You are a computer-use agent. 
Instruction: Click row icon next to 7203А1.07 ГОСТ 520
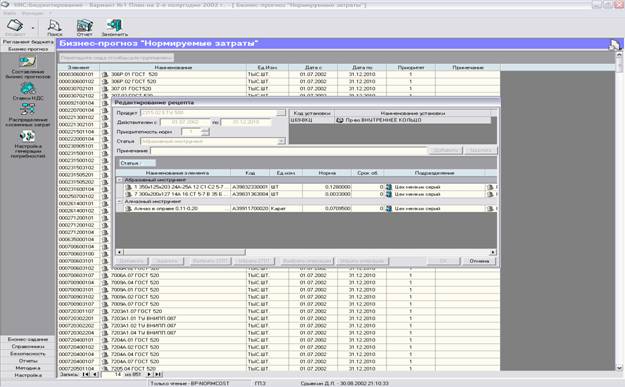[x=105, y=311]
